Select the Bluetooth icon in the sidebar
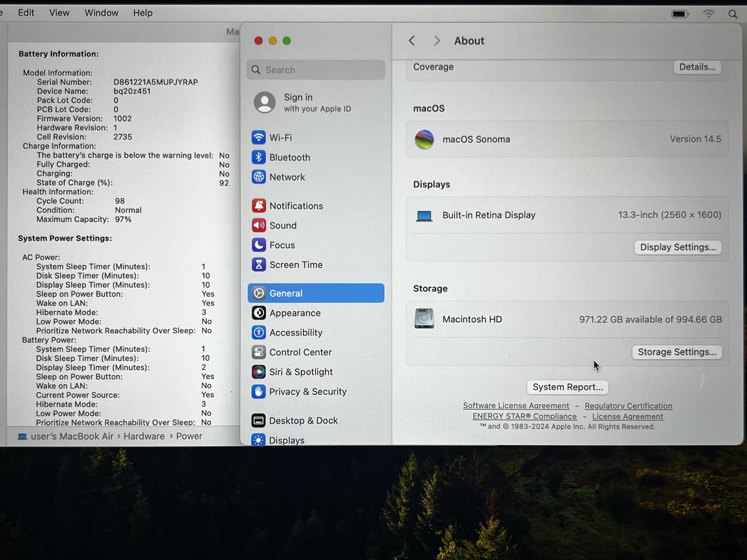This screenshot has height=560, width=747. coord(258,157)
